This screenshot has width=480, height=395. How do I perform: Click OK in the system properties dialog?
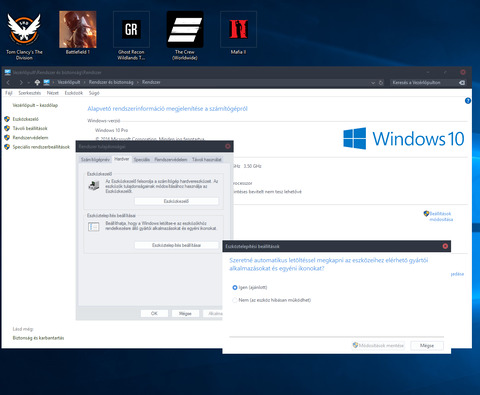click(x=154, y=313)
